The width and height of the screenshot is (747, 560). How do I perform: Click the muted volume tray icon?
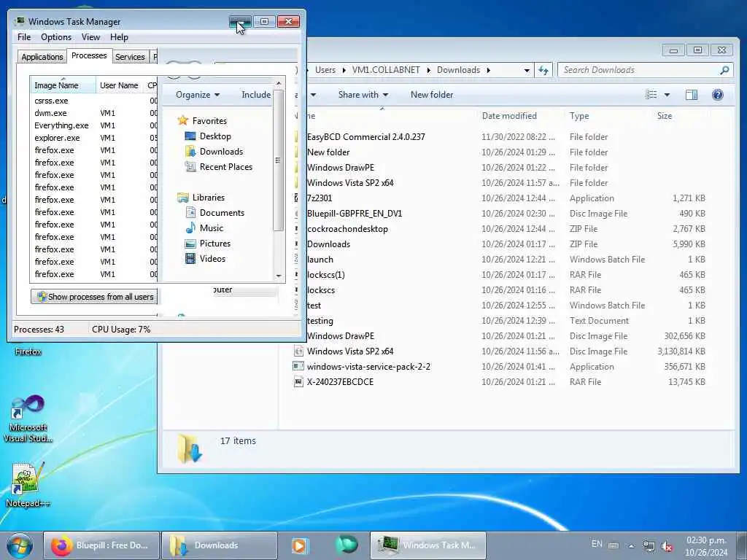(x=667, y=545)
